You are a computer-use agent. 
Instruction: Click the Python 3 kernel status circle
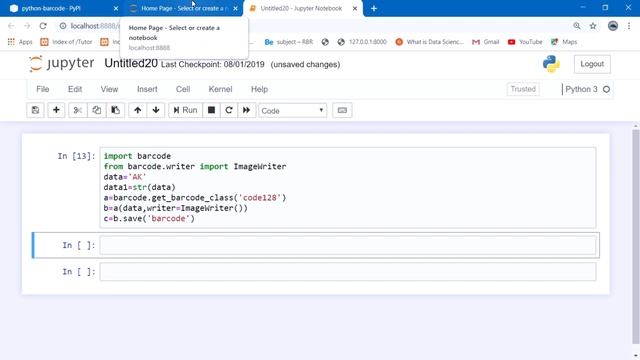click(x=607, y=89)
